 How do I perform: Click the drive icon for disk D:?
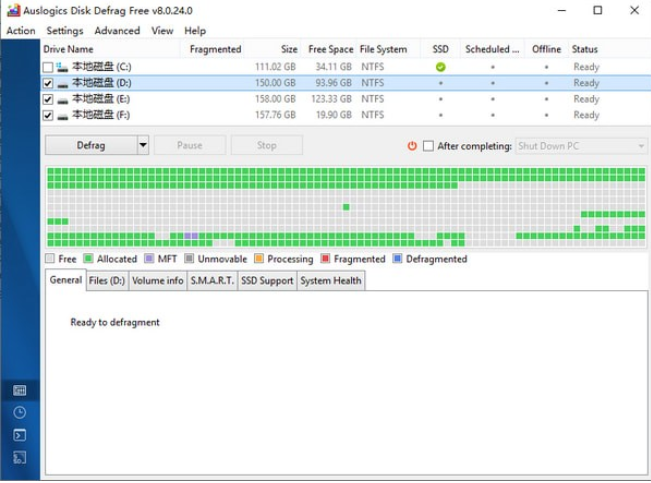63,84
